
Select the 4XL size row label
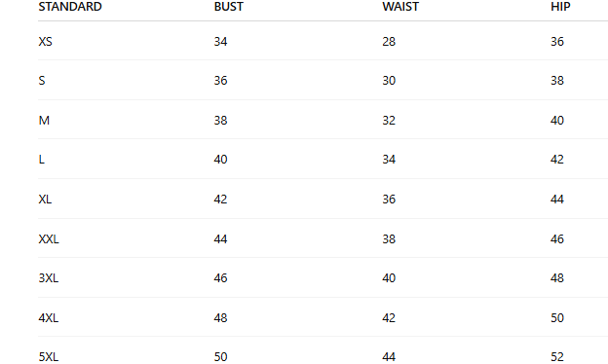pyautogui.click(x=49, y=318)
